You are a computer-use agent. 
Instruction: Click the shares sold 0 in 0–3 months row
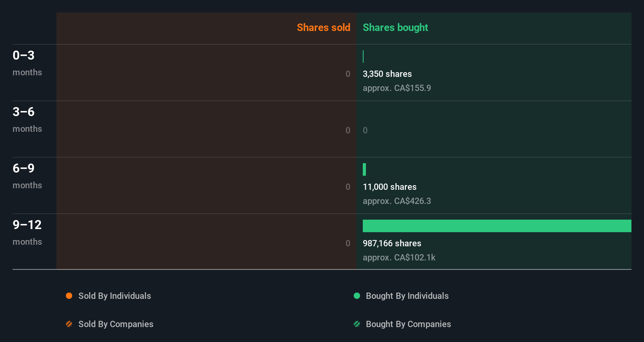(348, 74)
